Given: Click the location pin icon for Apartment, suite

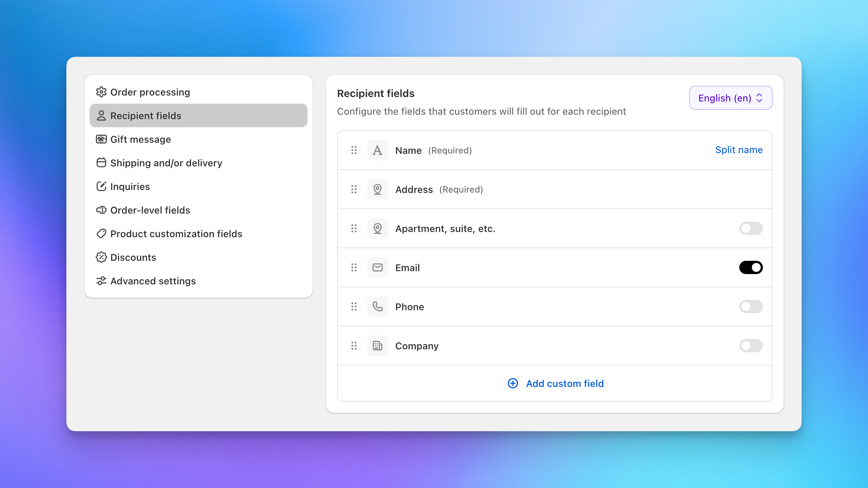Looking at the screenshot, I should click(x=377, y=228).
